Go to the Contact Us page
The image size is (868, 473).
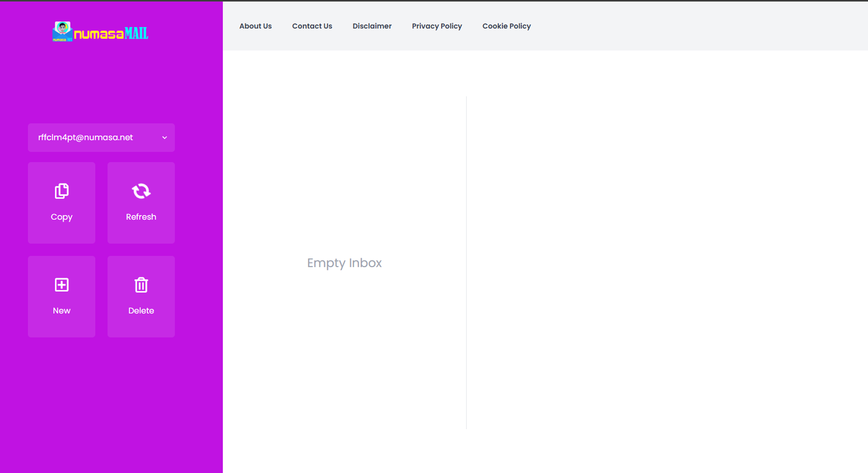(312, 26)
